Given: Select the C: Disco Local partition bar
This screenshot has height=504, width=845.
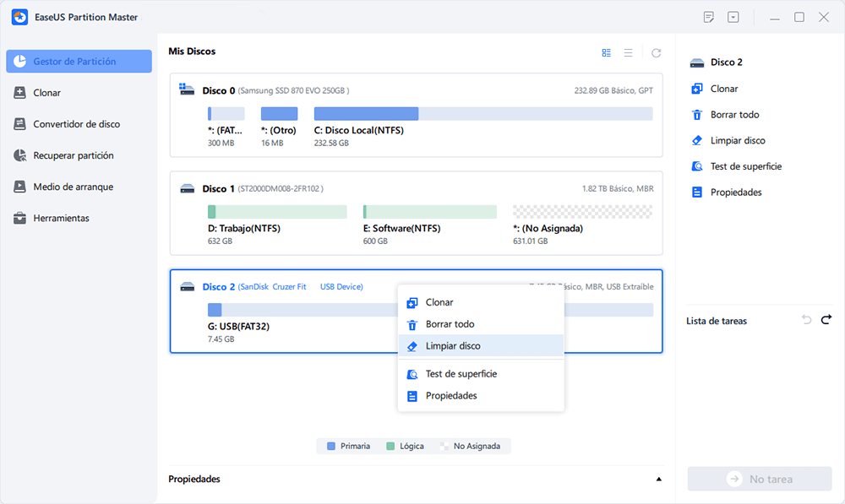Looking at the screenshot, I should pyautogui.click(x=483, y=114).
